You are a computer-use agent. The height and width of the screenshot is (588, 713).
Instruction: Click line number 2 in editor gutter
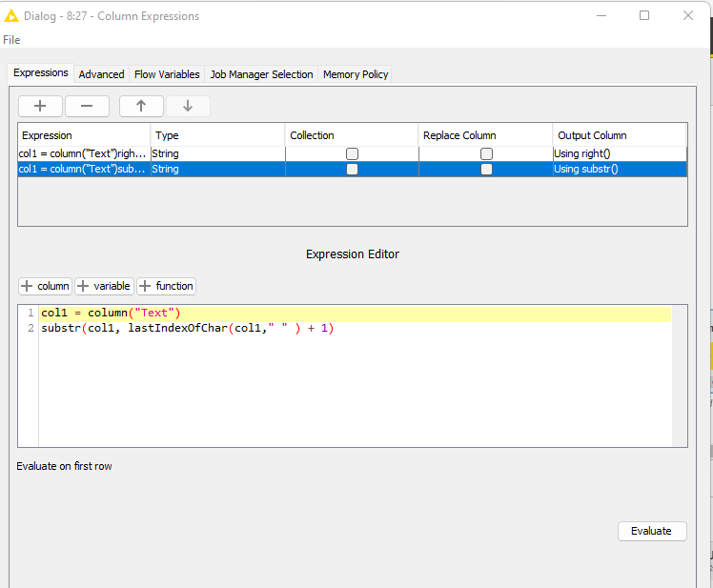click(x=31, y=329)
